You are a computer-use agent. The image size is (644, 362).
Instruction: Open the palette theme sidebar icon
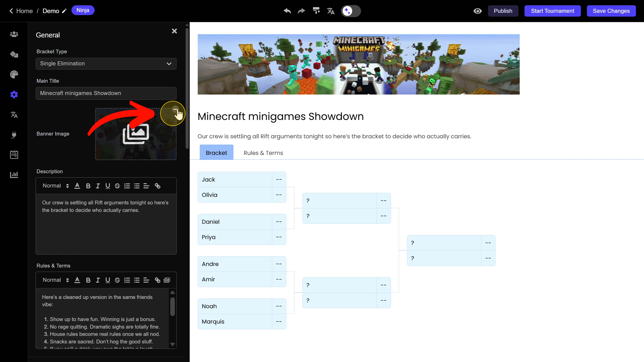[x=14, y=74]
